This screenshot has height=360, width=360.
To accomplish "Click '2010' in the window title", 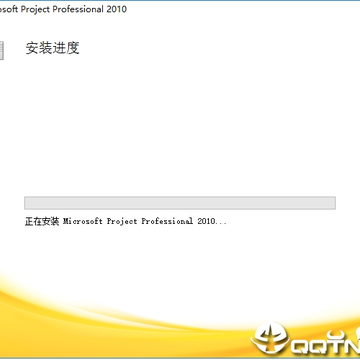I will pos(117,9).
